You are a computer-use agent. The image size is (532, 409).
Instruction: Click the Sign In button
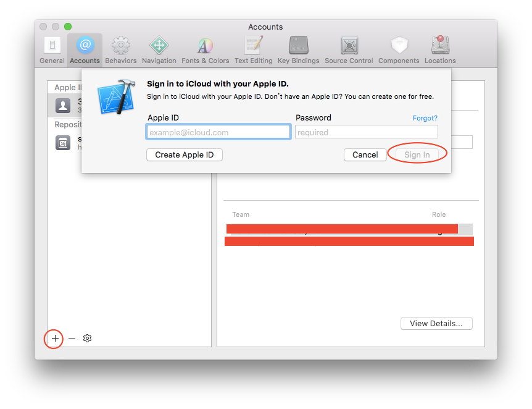pos(417,154)
